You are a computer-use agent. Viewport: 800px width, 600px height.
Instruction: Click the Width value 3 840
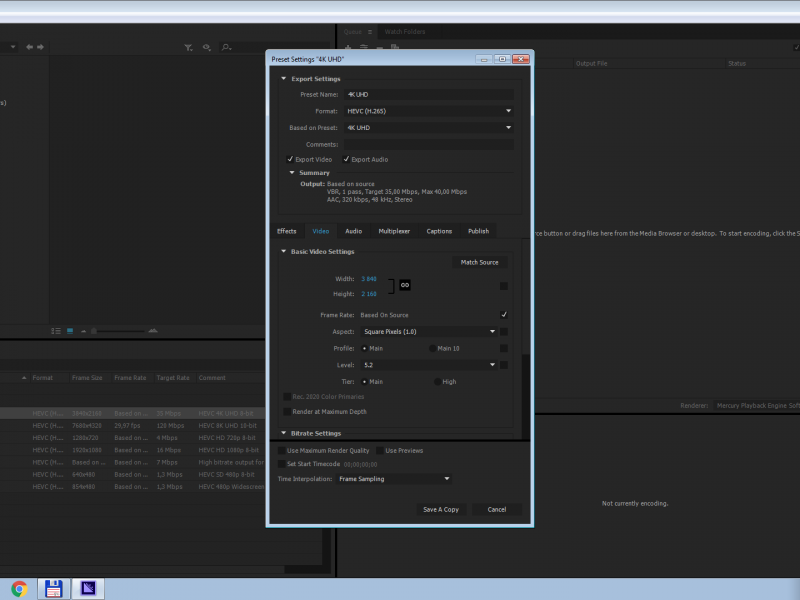(x=369, y=279)
